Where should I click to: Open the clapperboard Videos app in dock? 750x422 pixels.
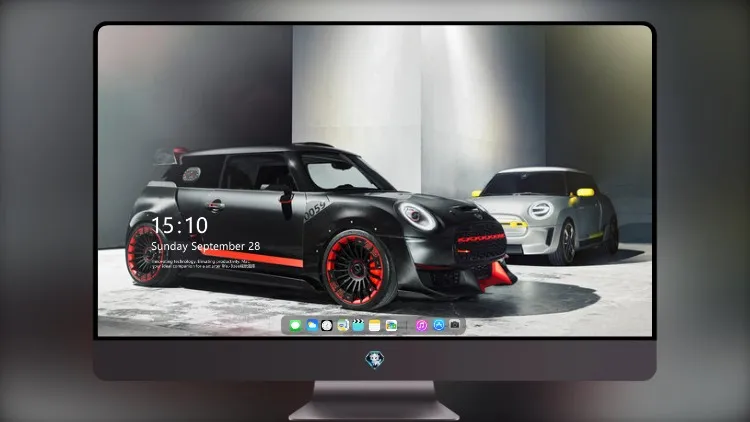[x=358, y=325]
